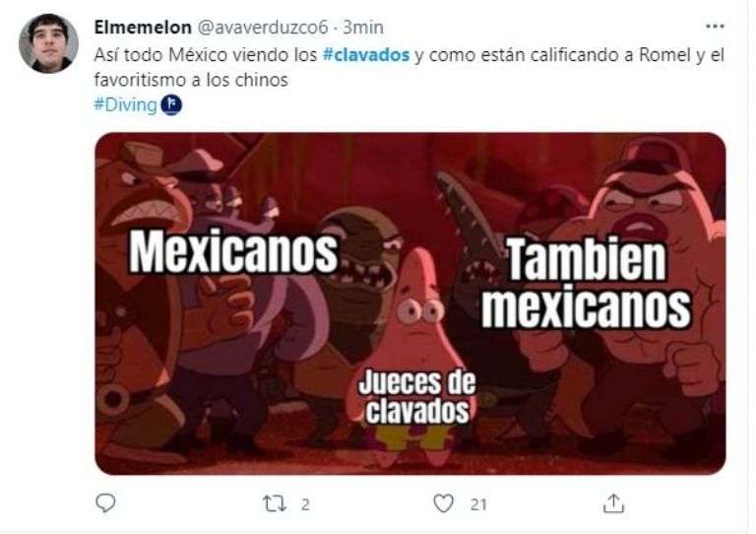The height and width of the screenshot is (534, 756).
Task: Open the 3min timestamp link
Action: click(x=363, y=28)
